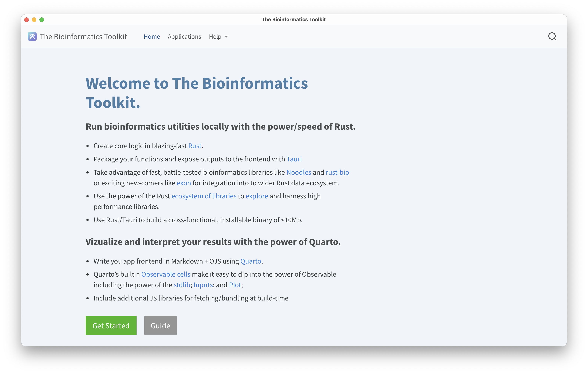Screen dimensions: 588x374
Task: Open the Noodles library link
Action: 298,172
